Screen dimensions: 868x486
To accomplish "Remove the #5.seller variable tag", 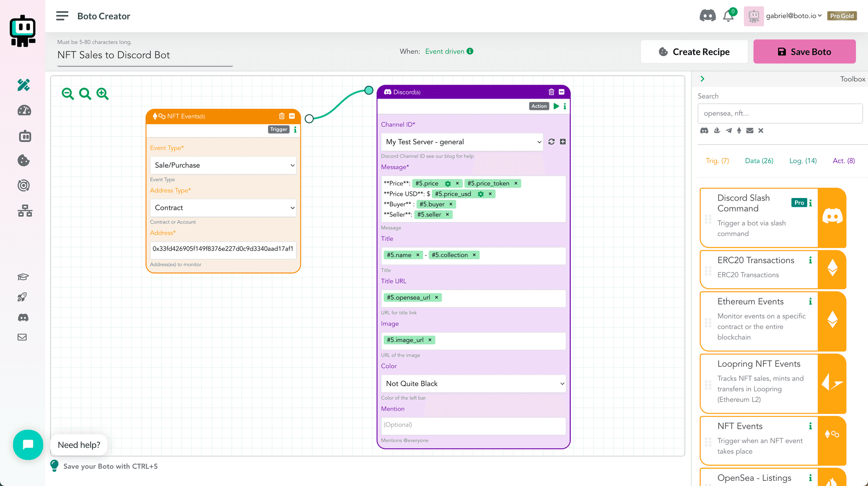I will [447, 215].
